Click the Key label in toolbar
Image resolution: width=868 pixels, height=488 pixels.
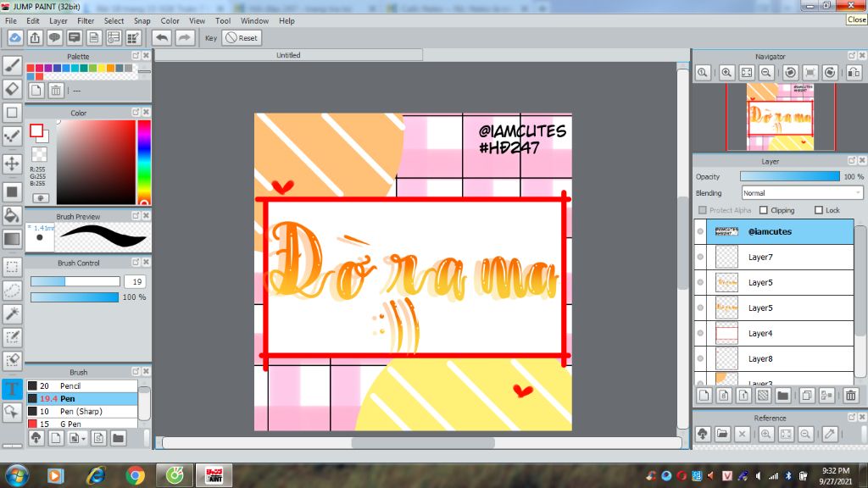(211, 38)
